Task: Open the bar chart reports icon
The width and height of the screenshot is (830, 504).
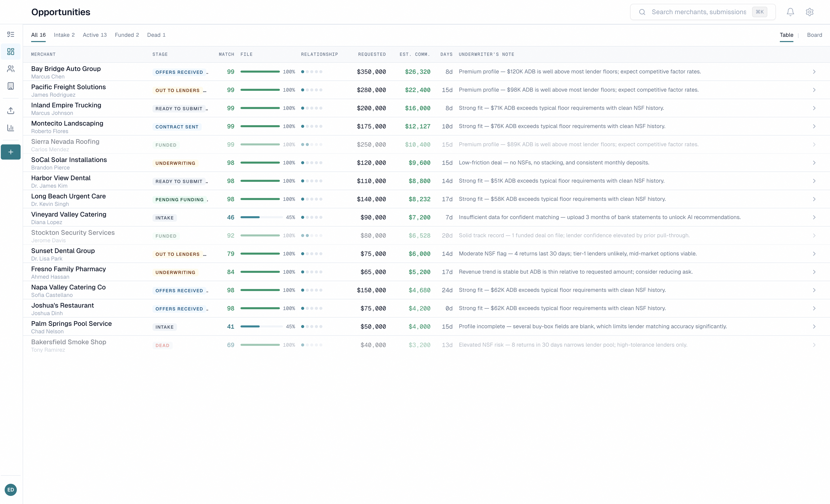Action: pyautogui.click(x=11, y=128)
